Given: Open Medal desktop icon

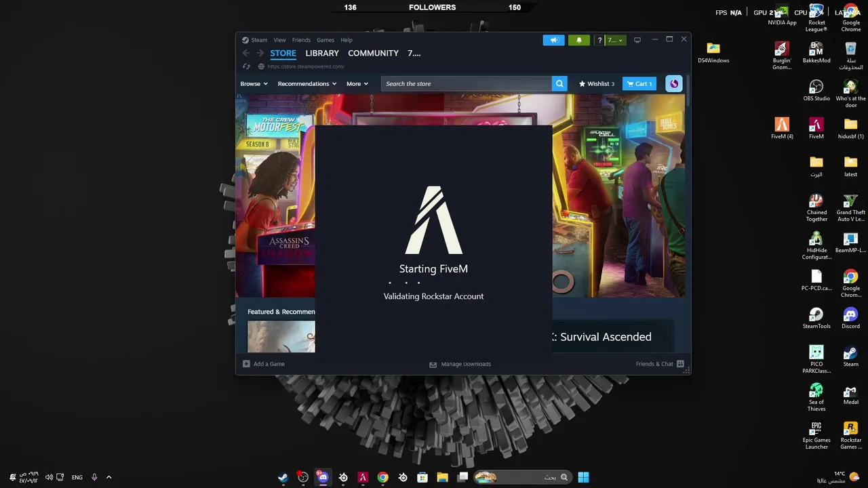Looking at the screenshot, I should pyautogui.click(x=850, y=394).
